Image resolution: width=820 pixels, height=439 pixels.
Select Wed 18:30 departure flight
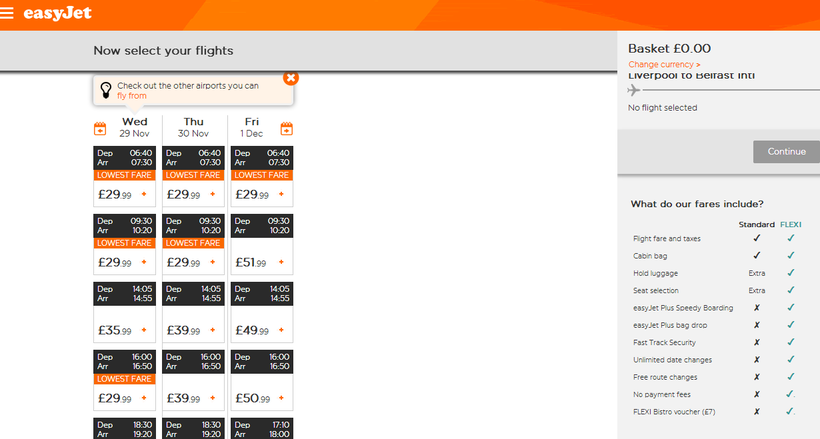[124, 429]
